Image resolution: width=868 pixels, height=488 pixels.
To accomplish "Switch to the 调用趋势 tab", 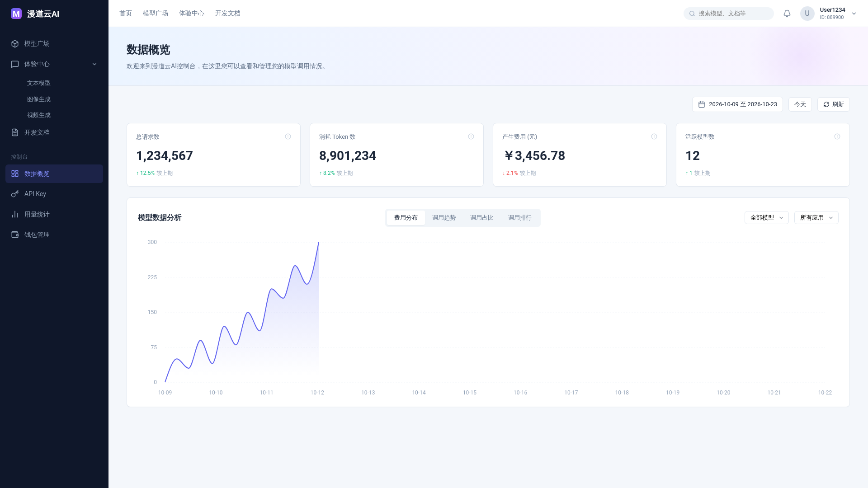I will [444, 218].
